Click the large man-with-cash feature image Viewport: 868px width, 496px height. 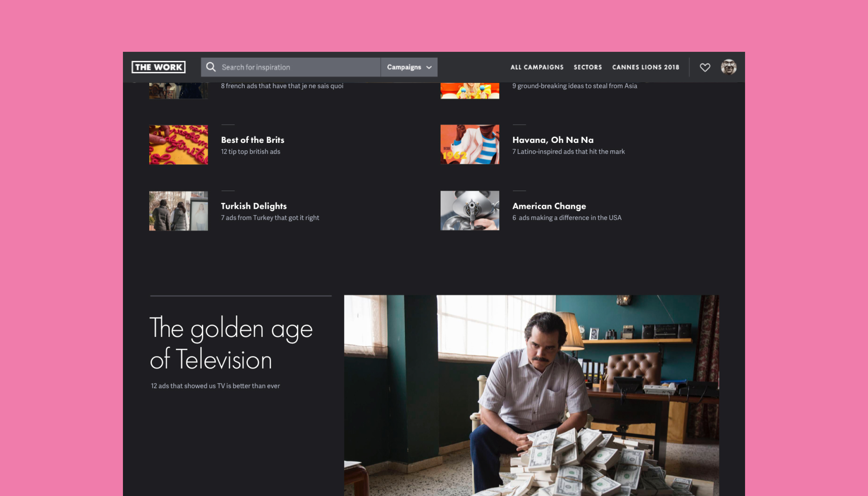[x=531, y=395]
